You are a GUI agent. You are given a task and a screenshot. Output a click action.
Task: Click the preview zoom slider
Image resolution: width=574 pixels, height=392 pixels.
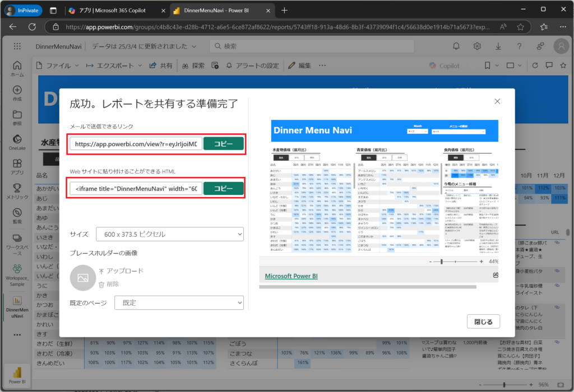(455, 262)
